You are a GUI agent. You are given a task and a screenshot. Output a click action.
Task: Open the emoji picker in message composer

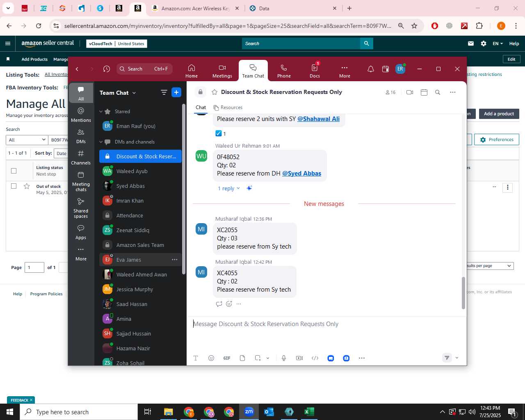click(211, 358)
